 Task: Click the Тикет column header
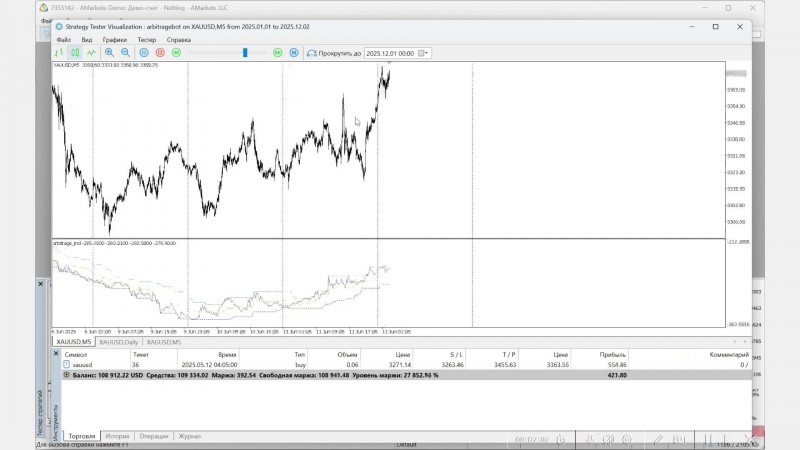click(141, 355)
